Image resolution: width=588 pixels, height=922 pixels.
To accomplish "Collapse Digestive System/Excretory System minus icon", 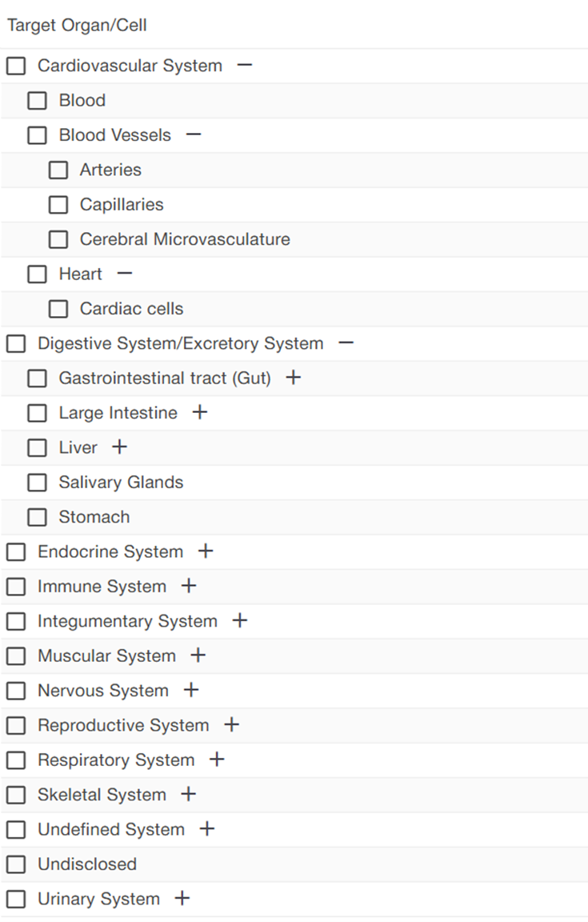I will pos(346,343).
